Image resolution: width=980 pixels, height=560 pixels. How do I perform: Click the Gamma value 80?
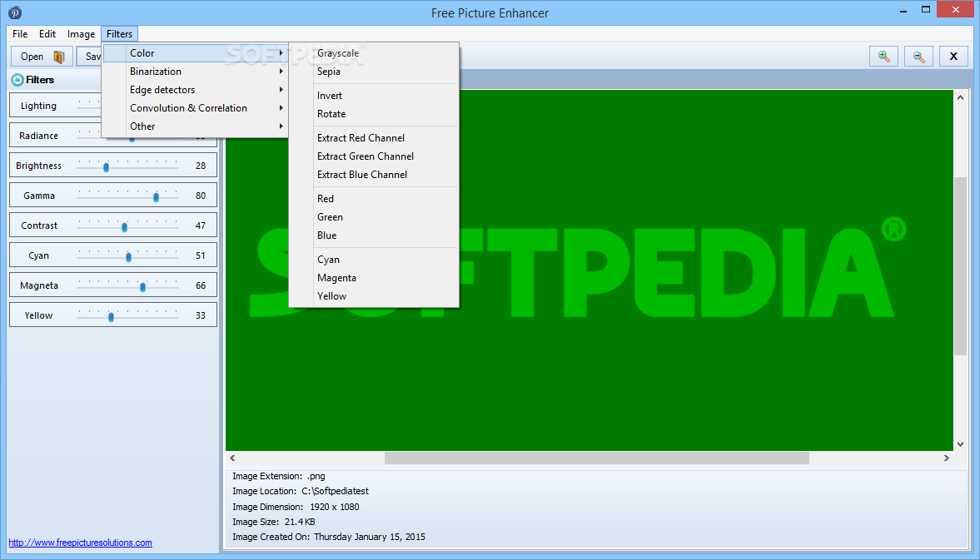tap(201, 196)
